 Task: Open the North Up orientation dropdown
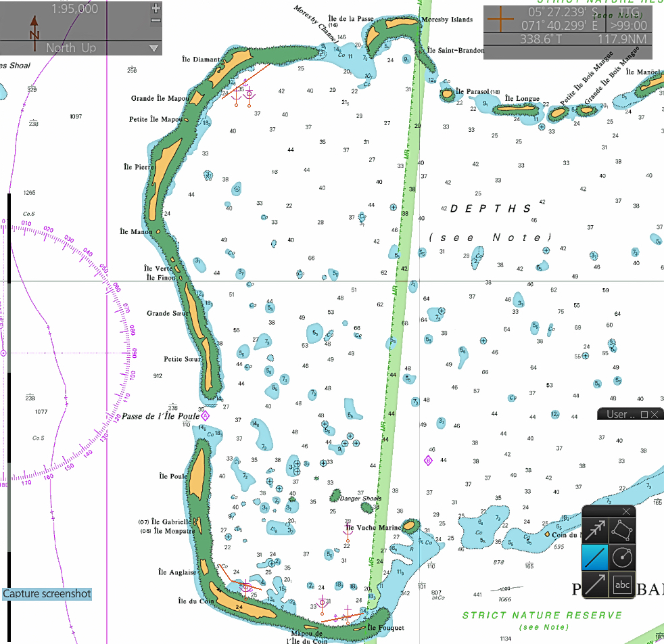[x=154, y=48]
